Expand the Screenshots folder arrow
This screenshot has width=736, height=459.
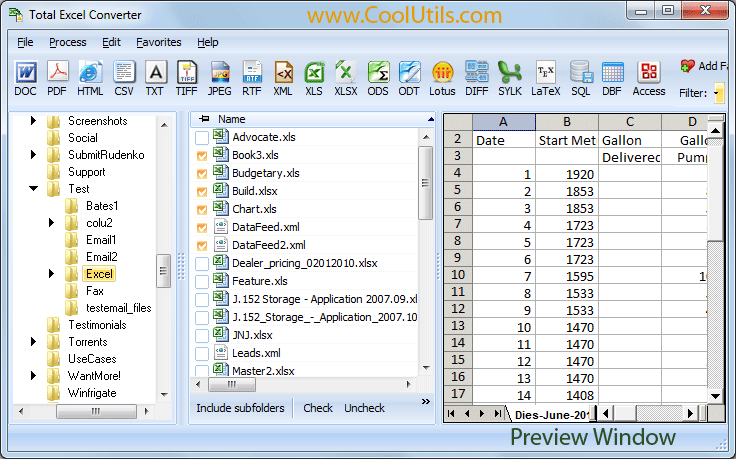coord(33,121)
